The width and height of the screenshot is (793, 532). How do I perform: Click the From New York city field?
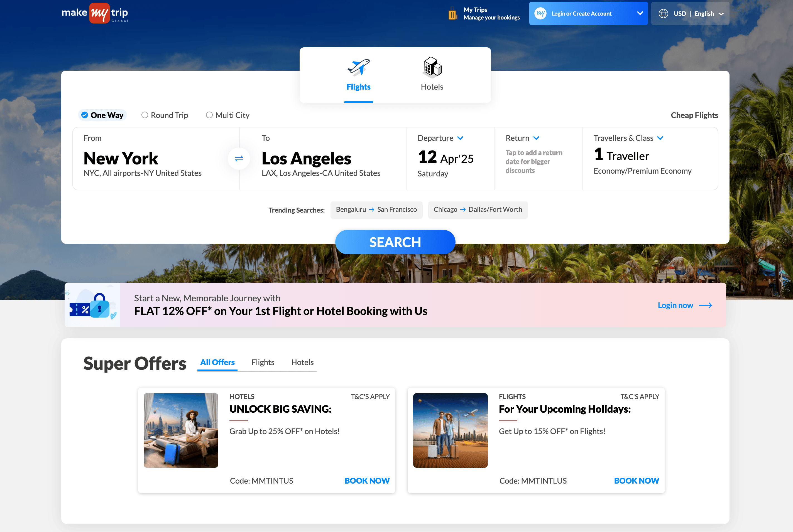[121, 158]
